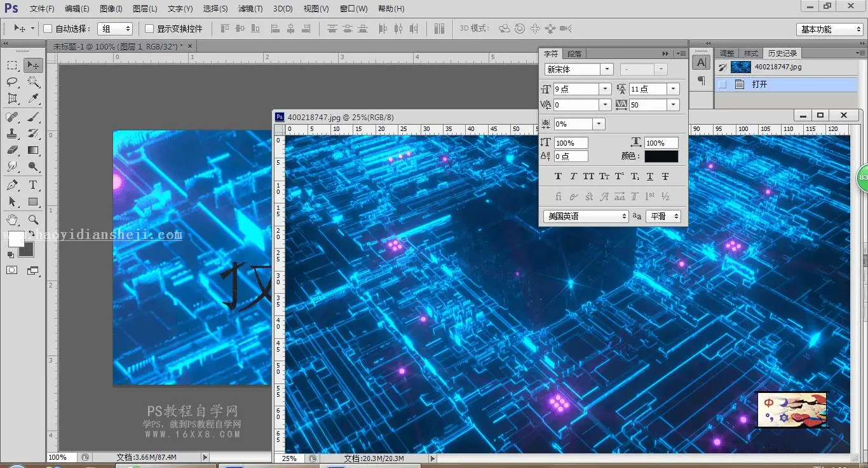Screen dimensions: 868x468
Task: Select the Eraser tool
Action: tap(12, 150)
